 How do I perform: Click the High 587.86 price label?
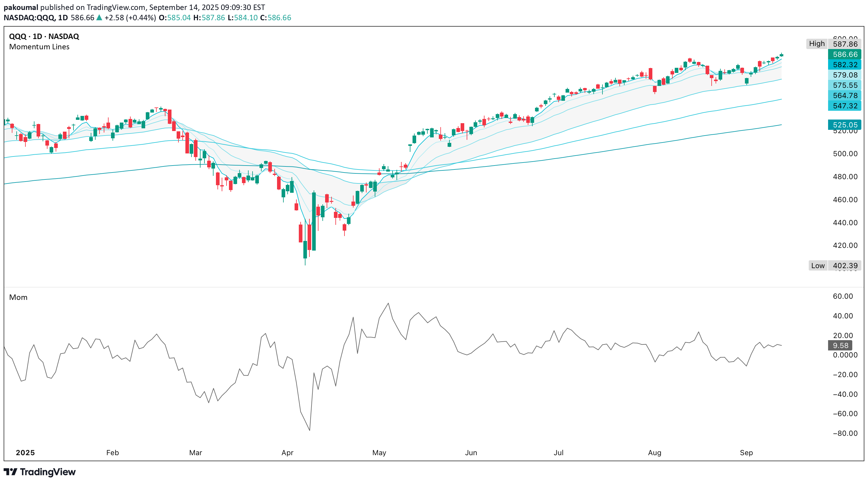(834, 44)
